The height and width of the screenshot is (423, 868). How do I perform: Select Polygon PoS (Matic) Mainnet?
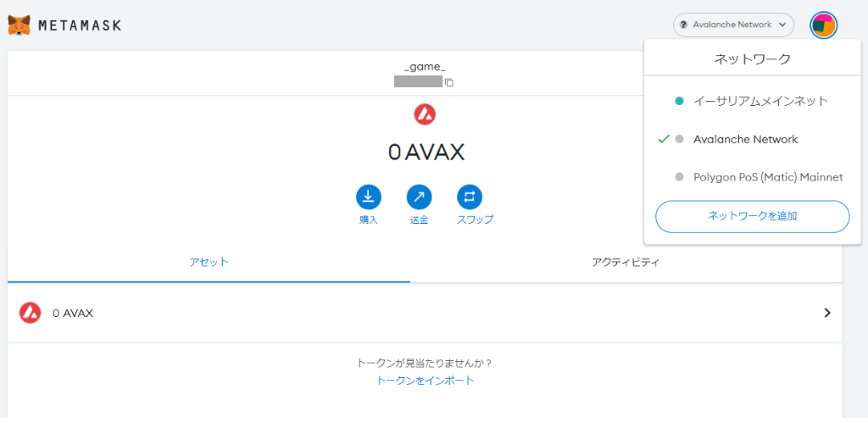click(753, 178)
